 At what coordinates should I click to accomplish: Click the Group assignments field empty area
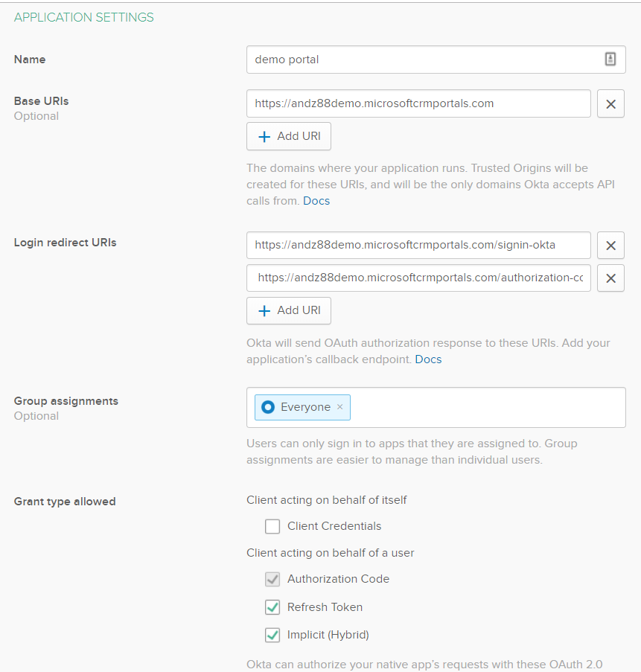pyautogui.click(x=484, y=407)
